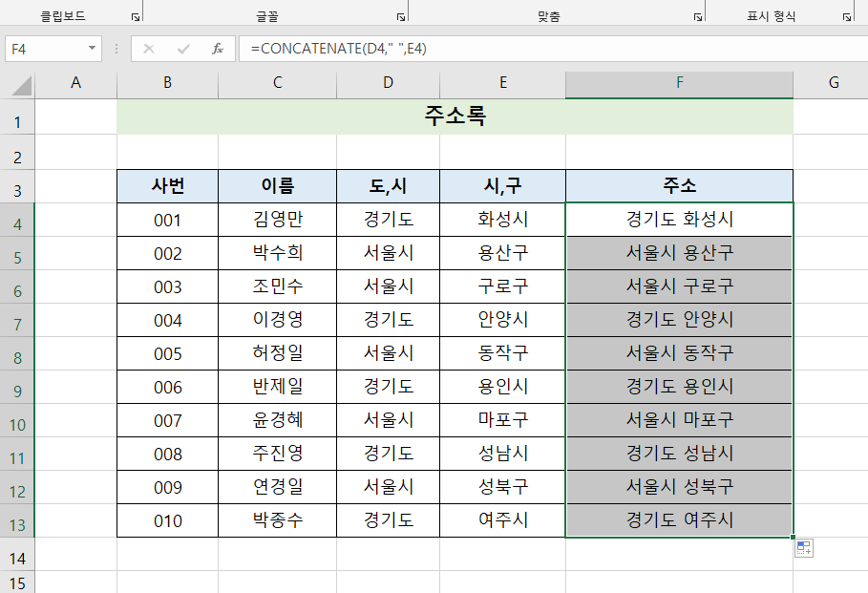Select cell containing 안양시
Screen dimensions: 868x593
point(502,320)
